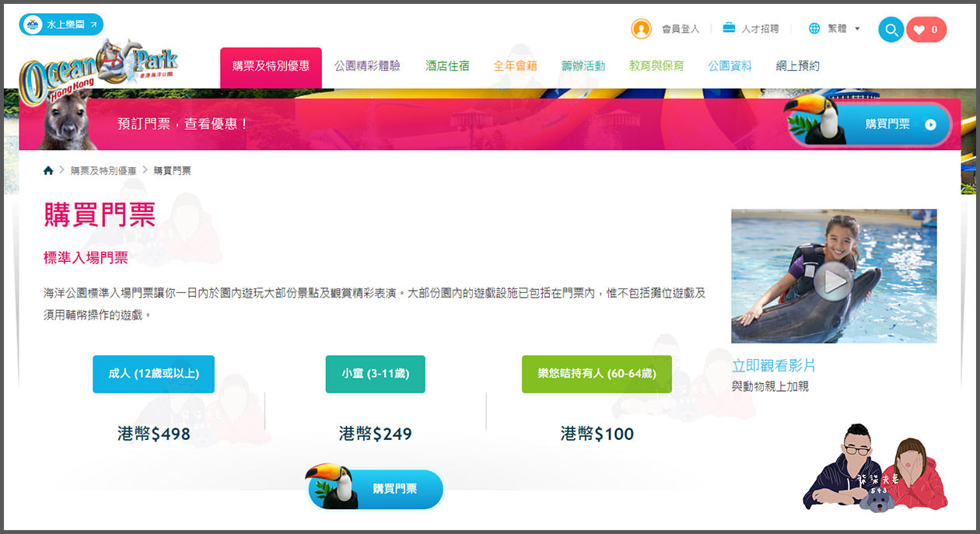Switch to the 酒店住宿 navigation tab

(x=447, y=67)
